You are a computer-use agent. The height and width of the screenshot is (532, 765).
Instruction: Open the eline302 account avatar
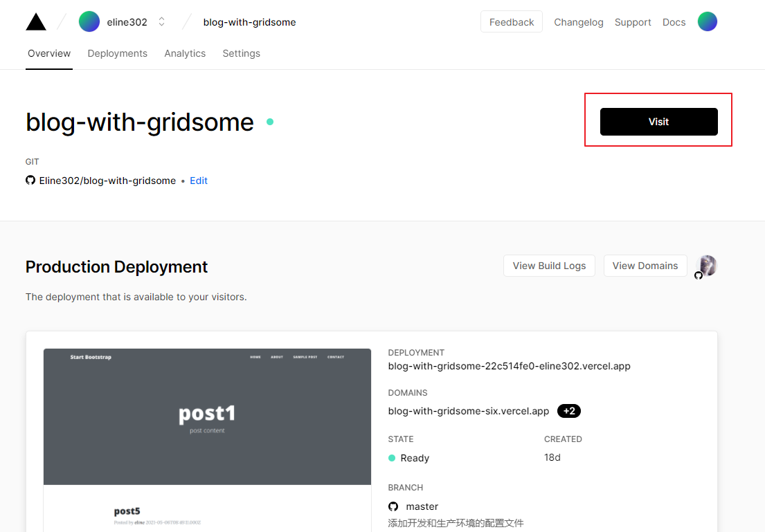(x=89, y=22)
